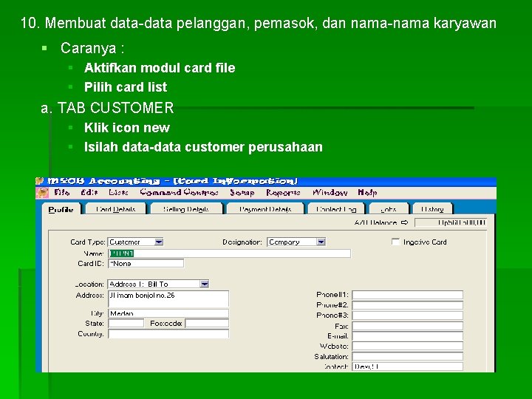The height and width of the screenshot is (399, 532).
Task: Click the City field containing Medan
Action: coord(168,313)
